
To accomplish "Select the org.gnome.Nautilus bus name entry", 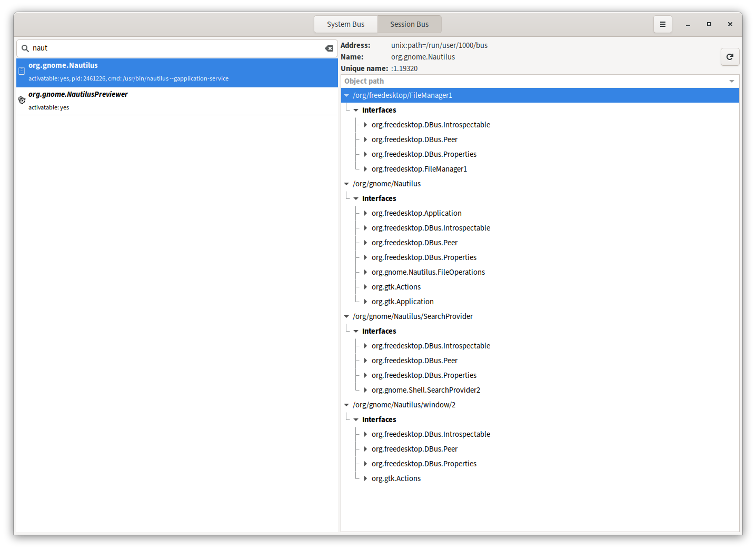I will coord(177,73).
